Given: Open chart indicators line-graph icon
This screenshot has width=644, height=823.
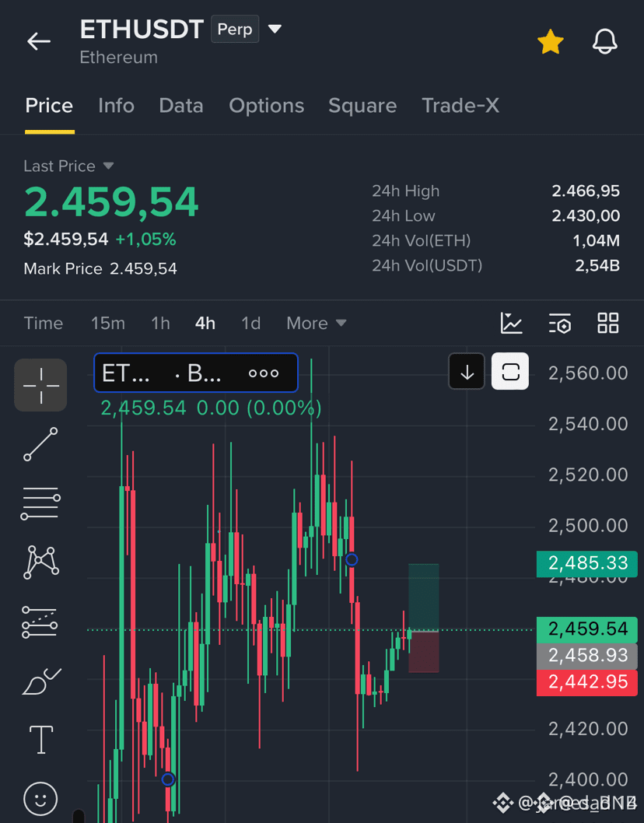Looking at the screenshot, I should (511, 323).
